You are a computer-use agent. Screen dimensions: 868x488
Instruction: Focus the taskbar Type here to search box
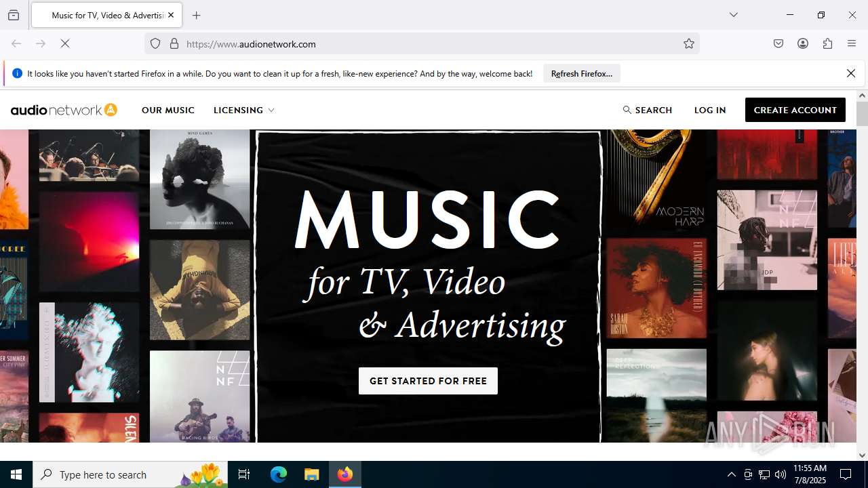point(131,474)
